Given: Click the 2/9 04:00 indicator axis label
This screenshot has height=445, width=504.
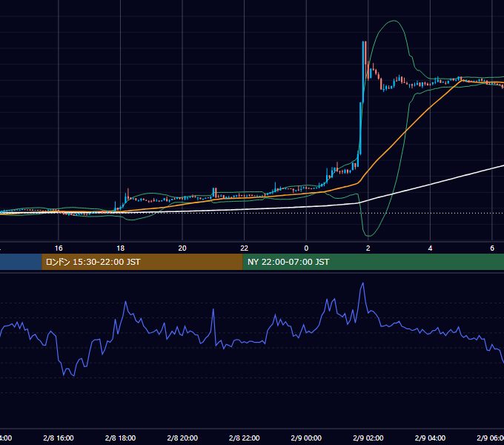Looking at the screenshot, I should (x=430, y=438).
